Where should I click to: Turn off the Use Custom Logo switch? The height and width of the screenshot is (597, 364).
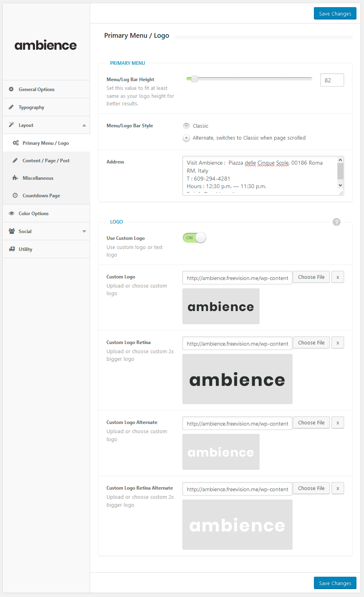click(194, 238)
